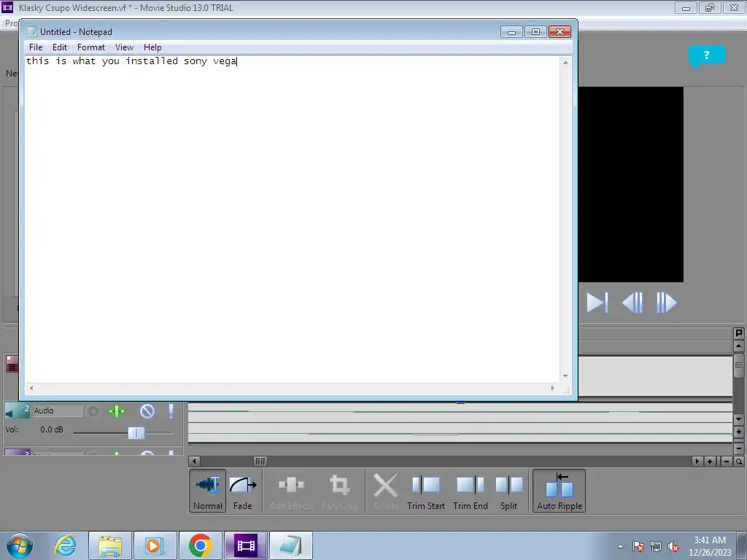Arm audio track 2 for record
This screenshot has width=747, height=560.
pyautogui.click(x=93, y=411)
